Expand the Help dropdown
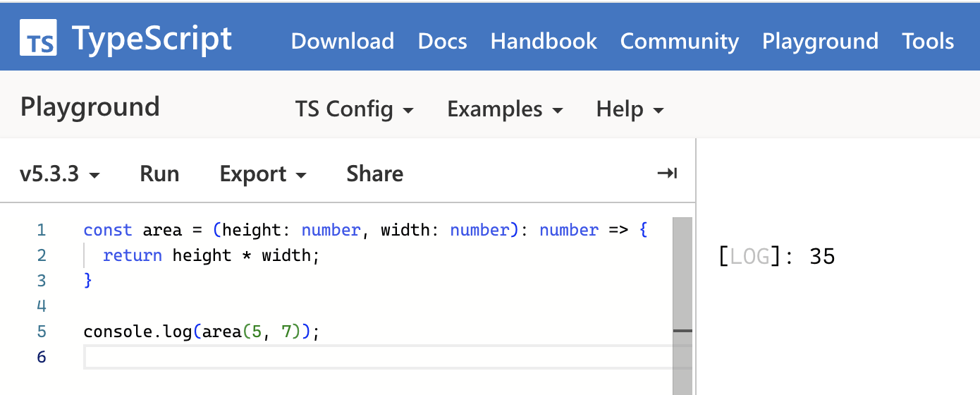Viewport: 980px width, 395px height. (630, 109)
